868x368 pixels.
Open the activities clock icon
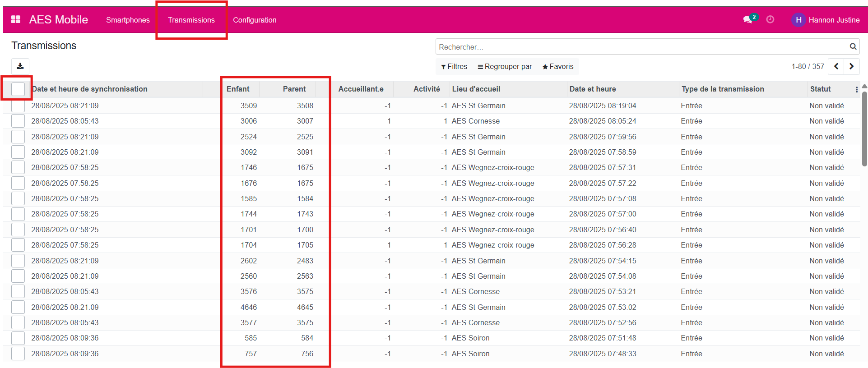coord(770,19)
